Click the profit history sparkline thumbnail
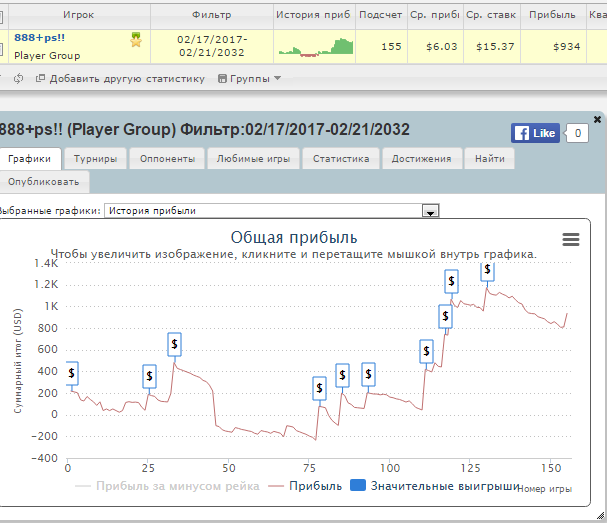 [316, 47]
